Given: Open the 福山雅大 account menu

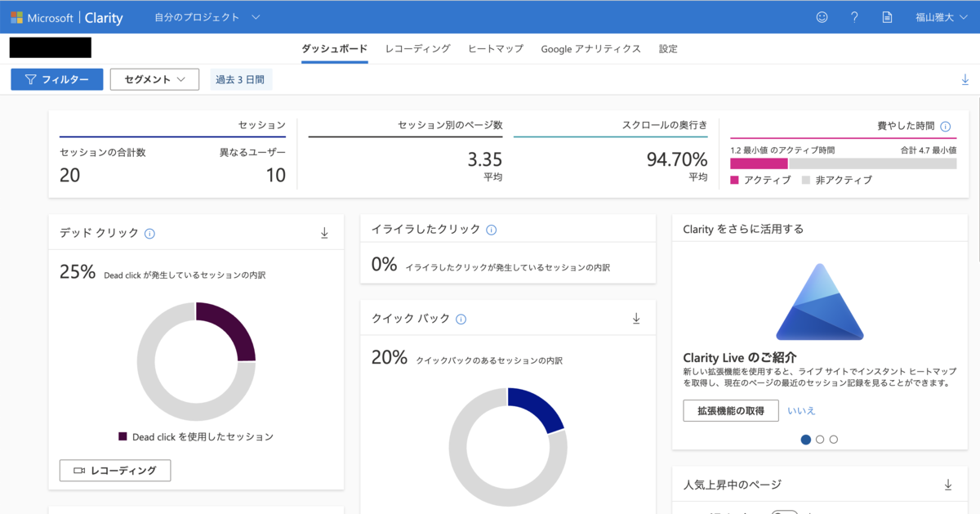Looking at the screenshot, I should [941, 17].
